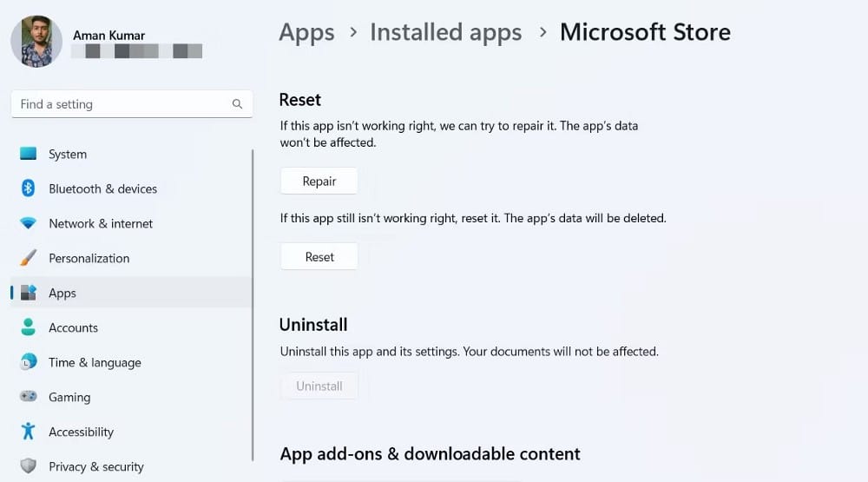Go to Apps breadcrumb link
This screenshot has width=868, height=482.
(x=306, y=32)
